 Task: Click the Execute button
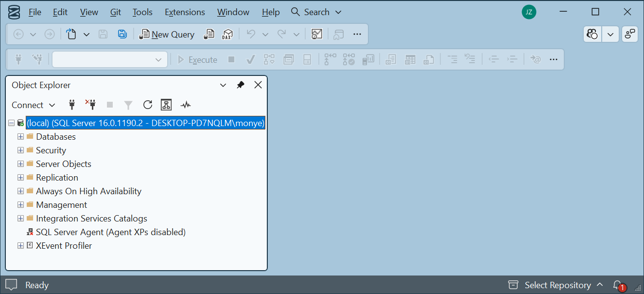pyautogui.click(x=197, y=59)
